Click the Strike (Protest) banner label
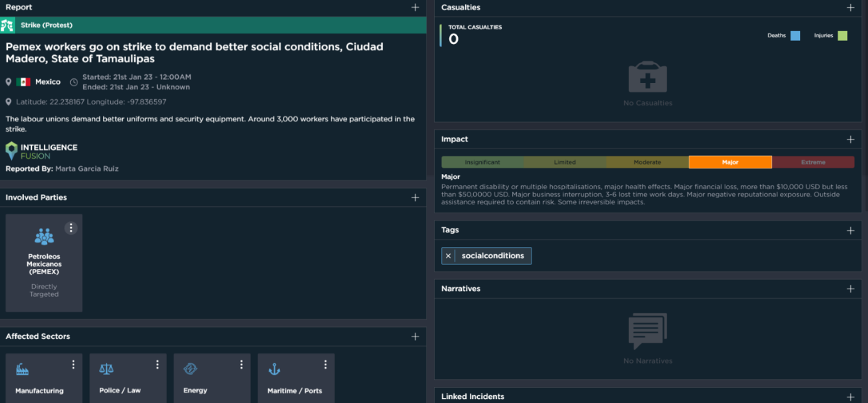The height and width of the screenshot is (403, 868). coord(46,25)
